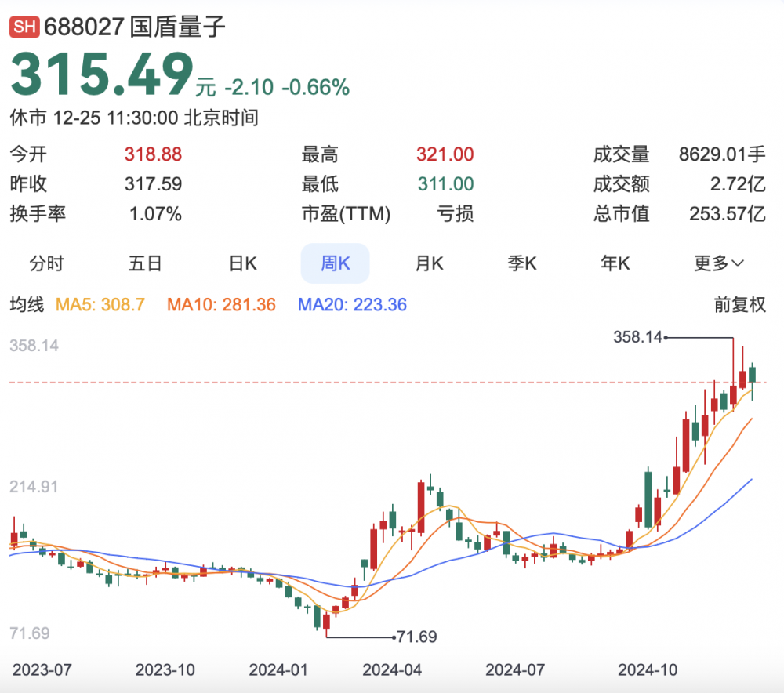Click the 358.14 peak price marker
The width and height of the screenshot is (784, 693).
(x=637, y=337)
